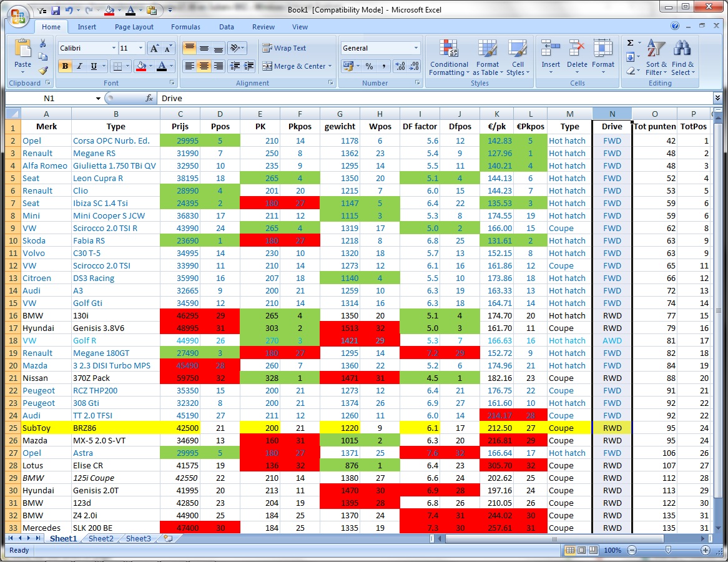Decrease indent of cell
Screen dimensions: 728x562
coord(235,66)
